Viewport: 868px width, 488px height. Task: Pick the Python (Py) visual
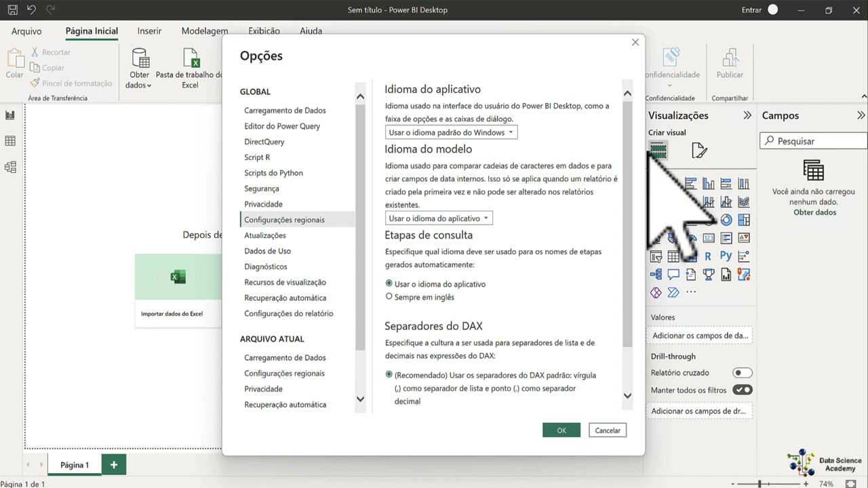pos(726,256)
